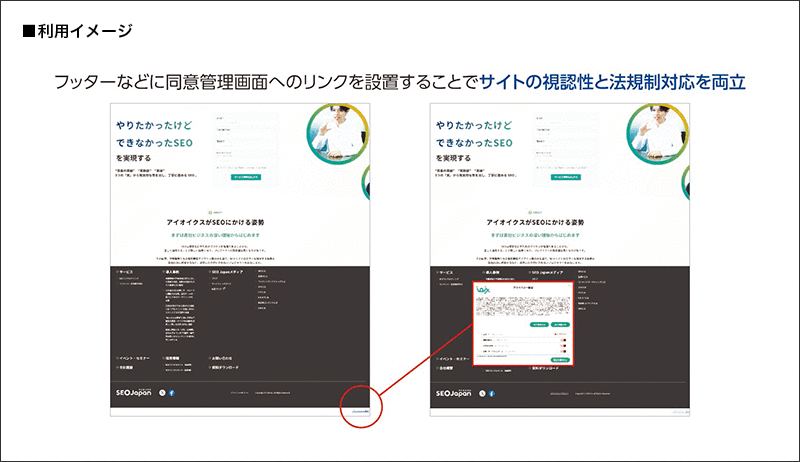Open SEO Japanメディア footer heading in left screenshot
The image size is (800, 462).
[226, 272]
